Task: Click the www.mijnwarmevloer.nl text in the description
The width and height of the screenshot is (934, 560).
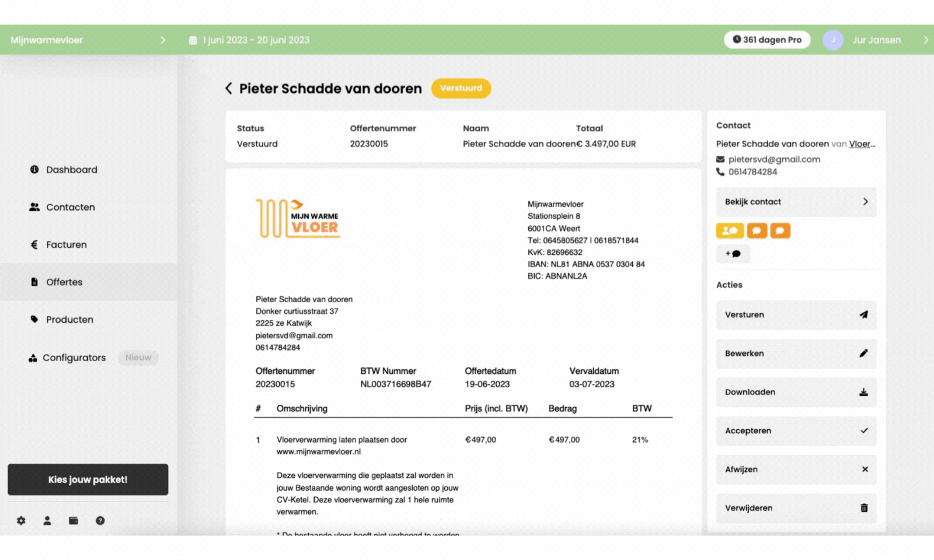Action: point(319,452)
